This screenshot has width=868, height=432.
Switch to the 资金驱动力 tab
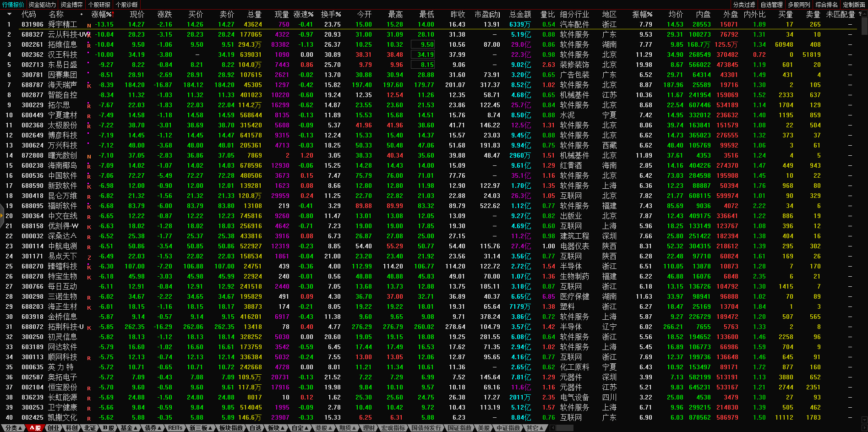pos(42,5)
